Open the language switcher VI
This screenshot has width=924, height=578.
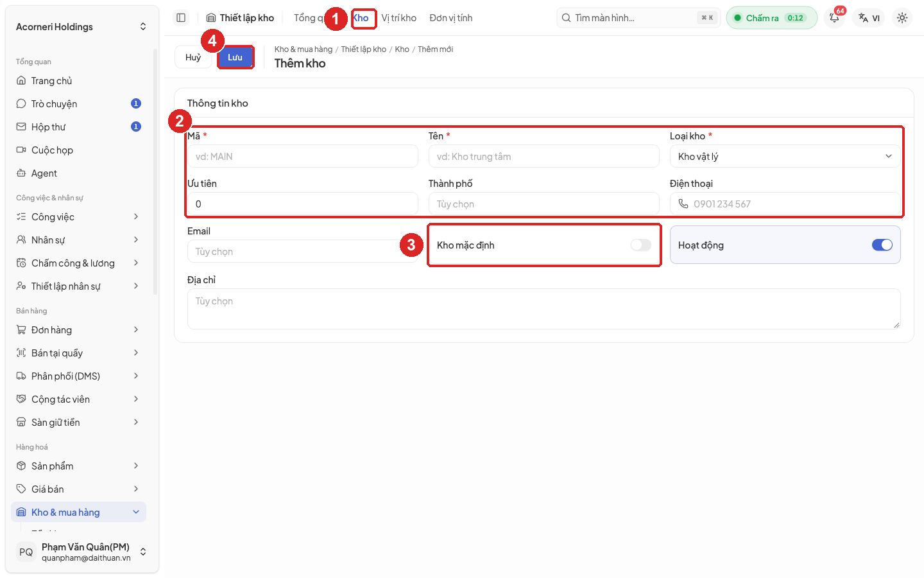click(x=869, y=18)
